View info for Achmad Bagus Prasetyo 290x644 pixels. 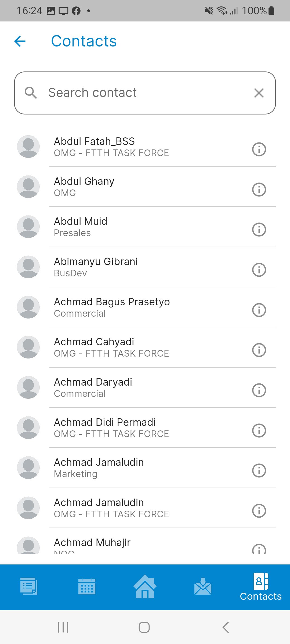[x=259, y=310]
